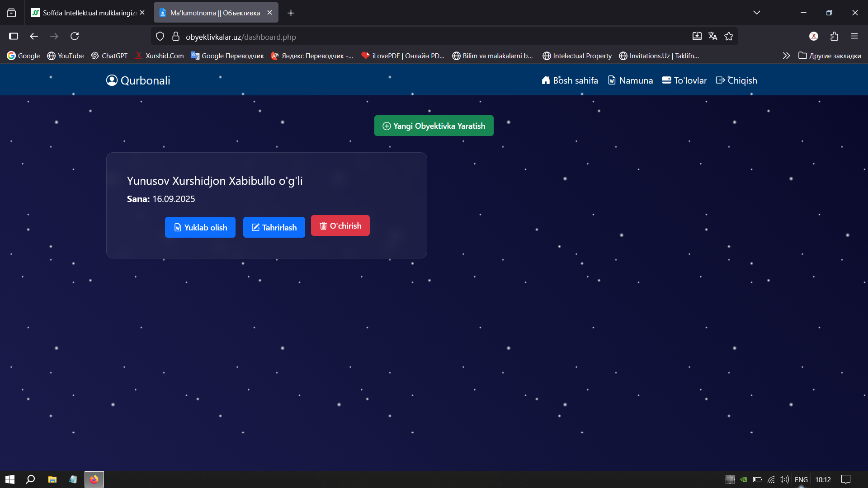The height and width of the screenshot is (488, 868).
Task: Open a new browser tab
Action: coord(291,13)
